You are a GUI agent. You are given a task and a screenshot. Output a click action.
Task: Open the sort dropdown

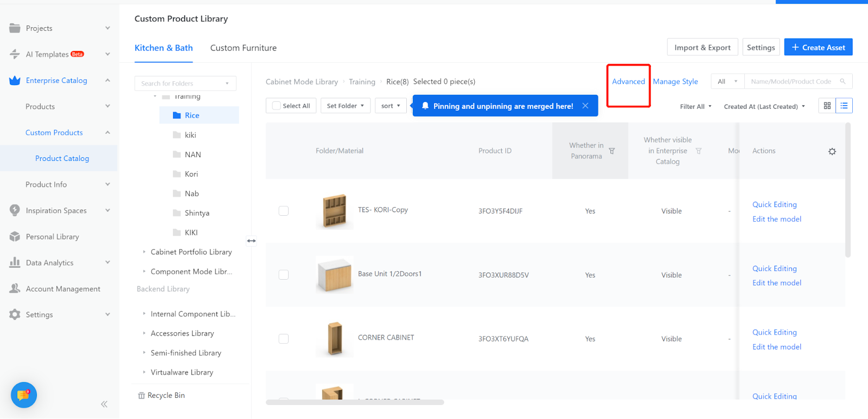(x=391, y=106)
